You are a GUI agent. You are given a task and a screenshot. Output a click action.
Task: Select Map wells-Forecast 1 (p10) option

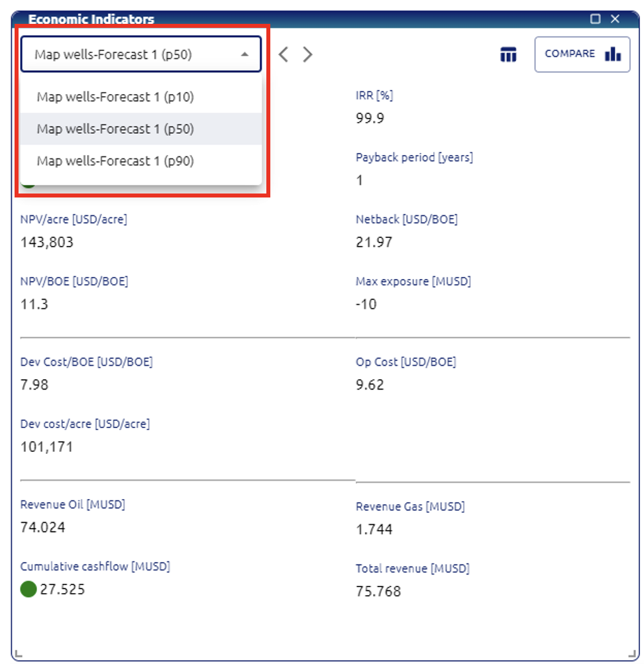[115, 97]
